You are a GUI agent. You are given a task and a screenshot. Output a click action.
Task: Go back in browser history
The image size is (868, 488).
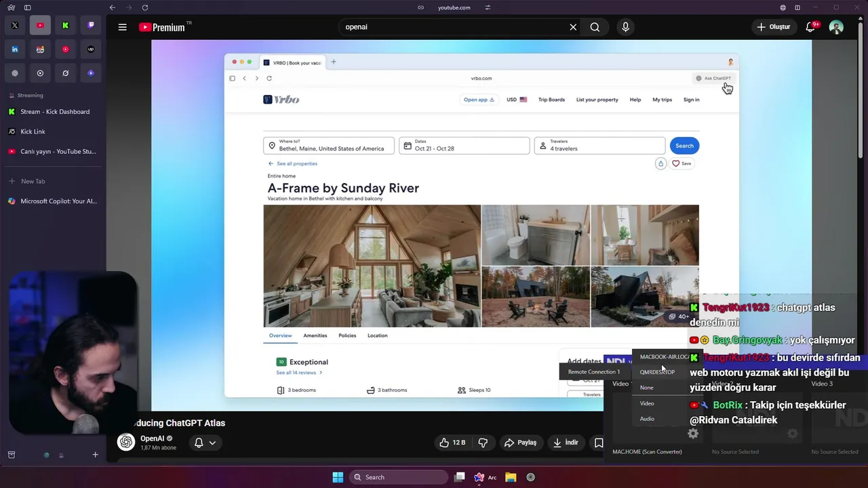point(112,7)
